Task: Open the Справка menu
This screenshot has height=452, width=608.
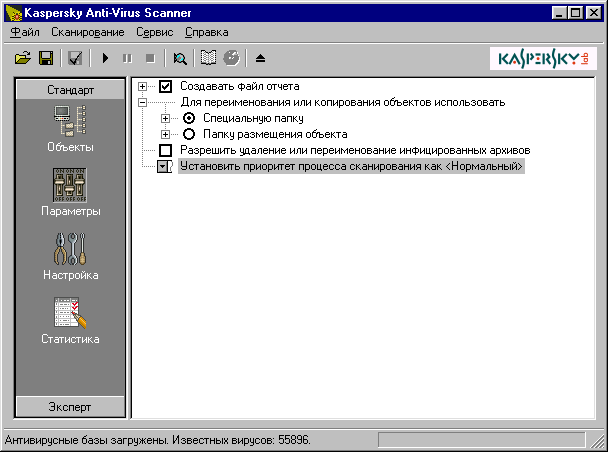Action: [x=207, y=32]
